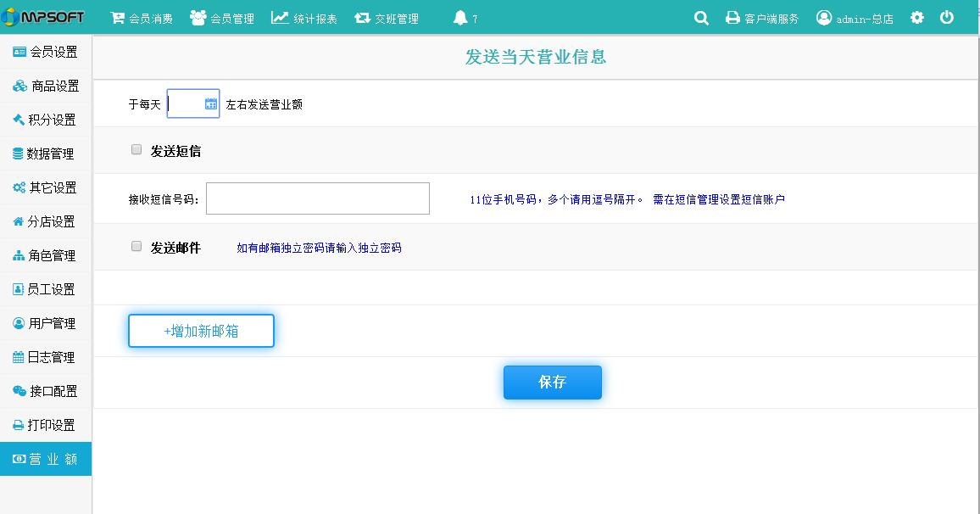Click the +增加新邮箱 button
The width and height of the screenshot is (980, 514).
201,331
